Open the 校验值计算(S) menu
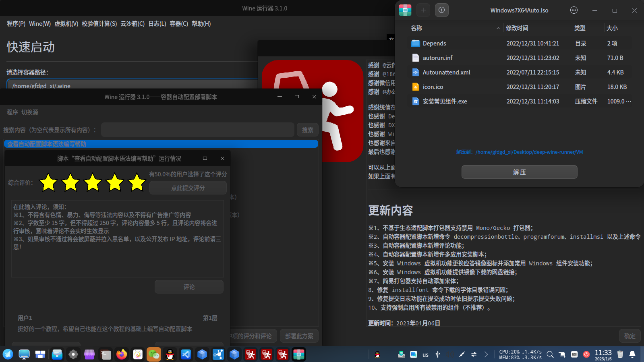This screenshot has height=362, width=644. coord(99,24)
